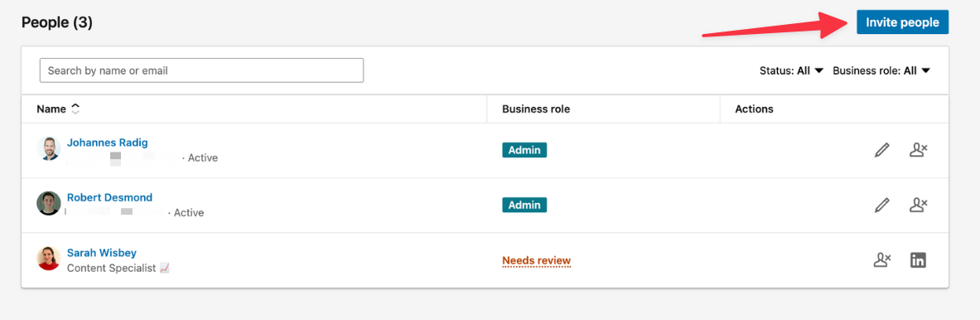Remove Johannes Radig using person-x icon
This screenshot has width=980, height=320.
(x=918, y=150)
